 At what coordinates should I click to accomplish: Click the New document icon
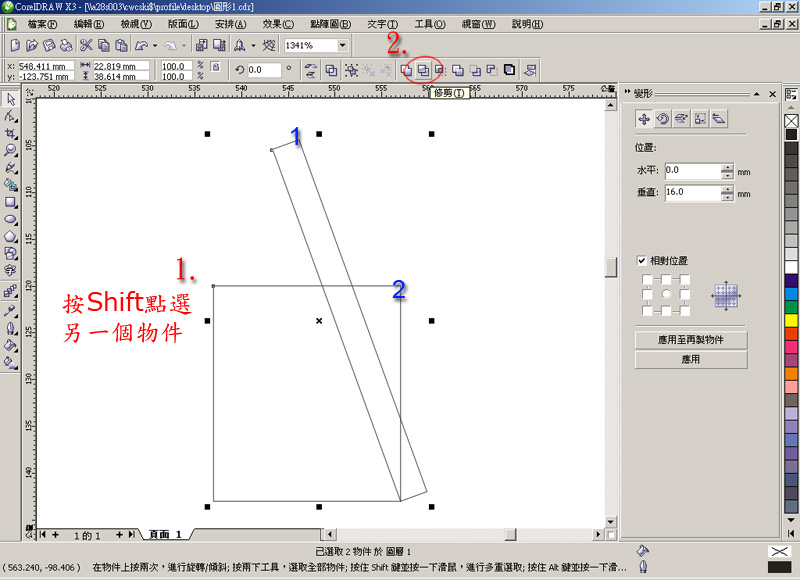point(15,45)
